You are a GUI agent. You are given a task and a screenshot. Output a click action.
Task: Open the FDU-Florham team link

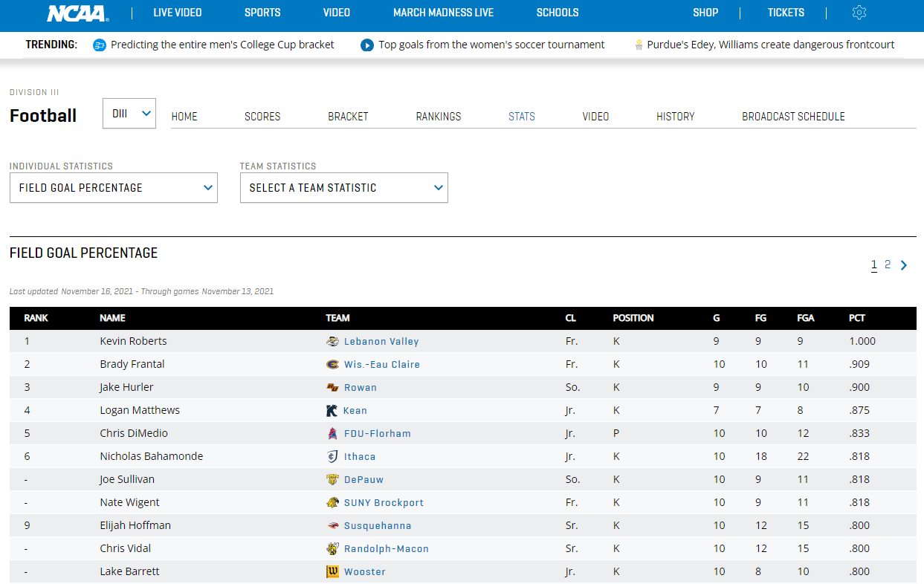point(377,434)
